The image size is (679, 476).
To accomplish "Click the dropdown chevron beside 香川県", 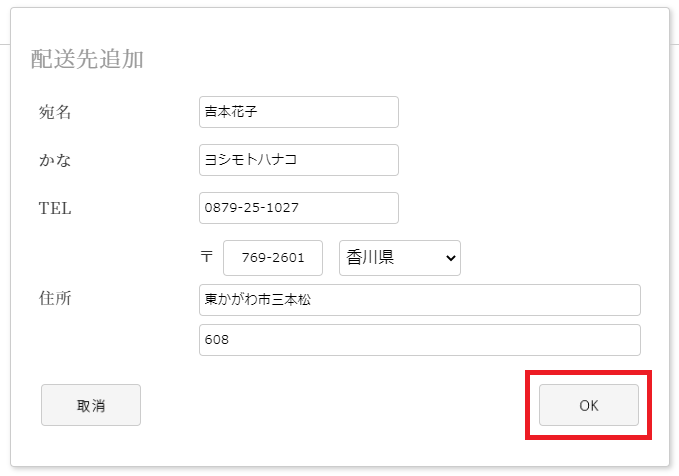I will coord(450,258).
